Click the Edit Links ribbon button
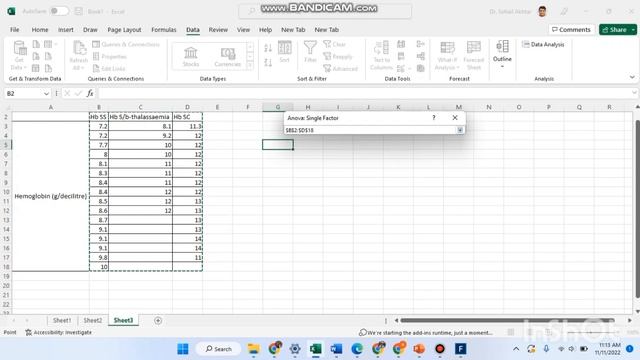 pos(109,69)
